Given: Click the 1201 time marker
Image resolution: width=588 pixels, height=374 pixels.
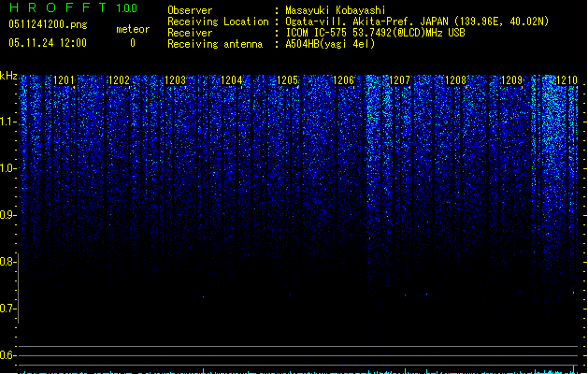Looking at the screenshot, I should (64, 80).
